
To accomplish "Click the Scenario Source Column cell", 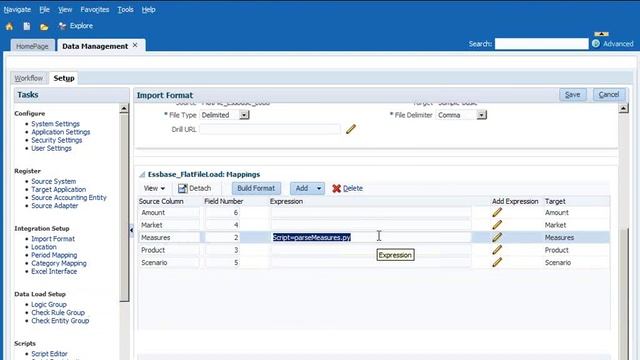I will 169,262.
